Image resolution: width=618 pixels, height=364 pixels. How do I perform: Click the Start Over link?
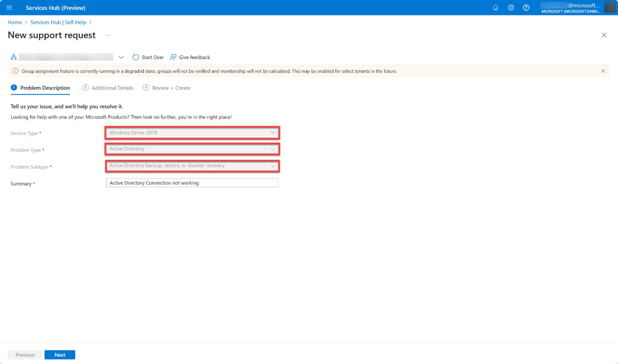(x=149, y=57)
